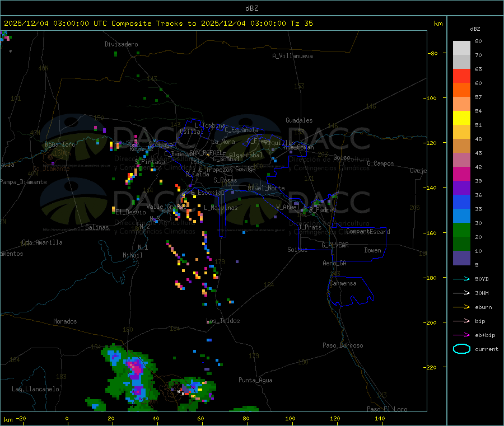
Task: Click the Guico map label
Action: tap(342, 157)
